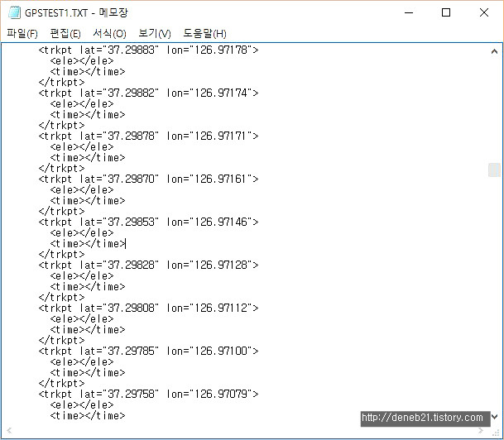Minimize the GPSTEST1.TXT window

409,13
